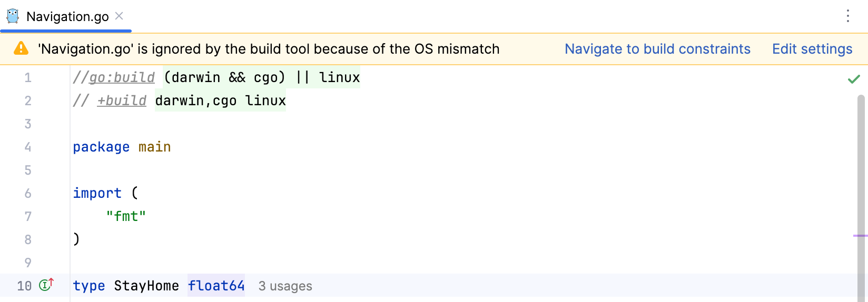Click the 3 usages inlay hint

tap(285, 286)
